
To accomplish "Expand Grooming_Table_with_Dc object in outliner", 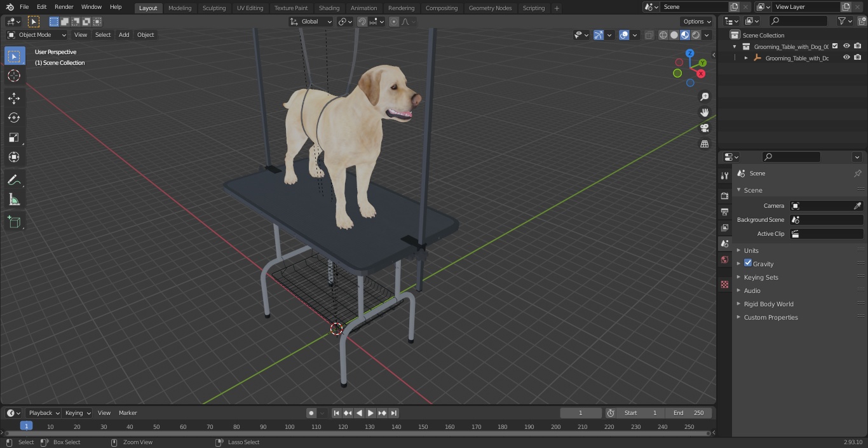I will click(746, 58).
